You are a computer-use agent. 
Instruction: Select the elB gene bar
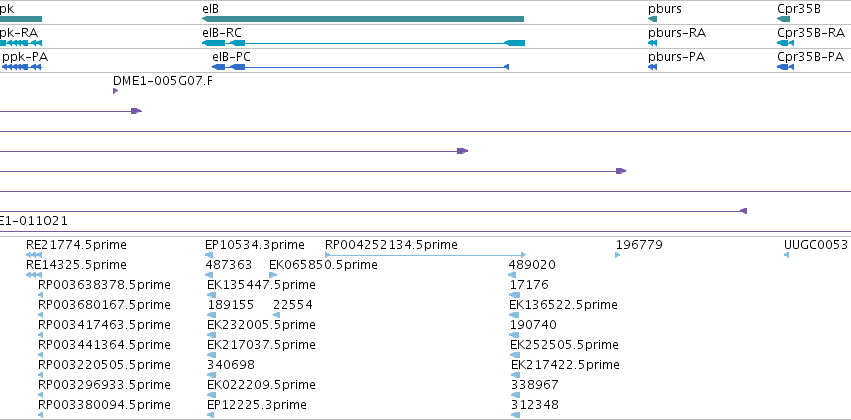(363, 19)
